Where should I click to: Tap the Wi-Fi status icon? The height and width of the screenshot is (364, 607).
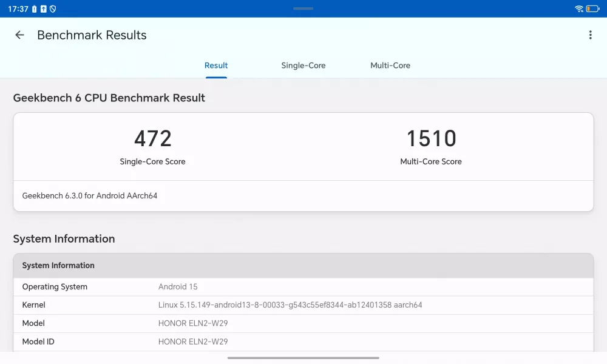click(578, 8)
